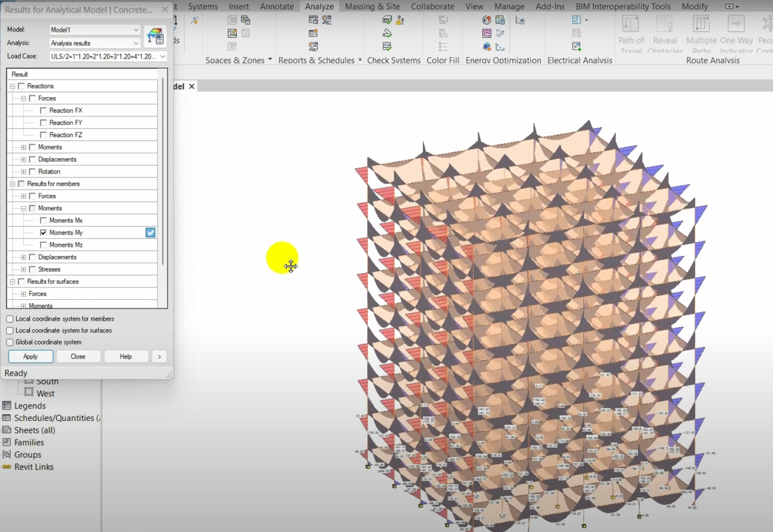Open the Help dialog button

pyautogui.click(x=126, y=356)
